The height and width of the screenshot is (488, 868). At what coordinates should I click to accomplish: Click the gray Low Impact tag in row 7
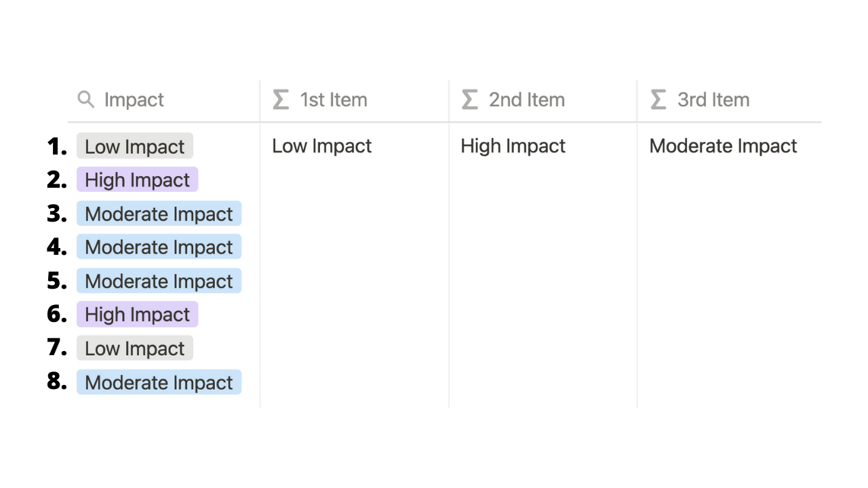pyautogui.click(x=135, y=348)
